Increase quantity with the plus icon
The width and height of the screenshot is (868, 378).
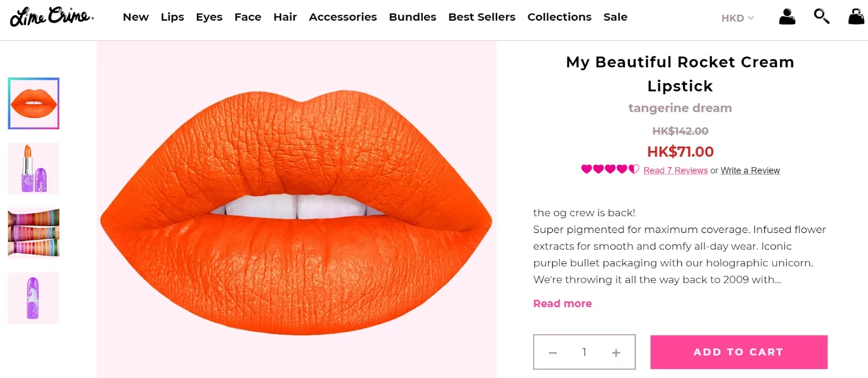616,353
